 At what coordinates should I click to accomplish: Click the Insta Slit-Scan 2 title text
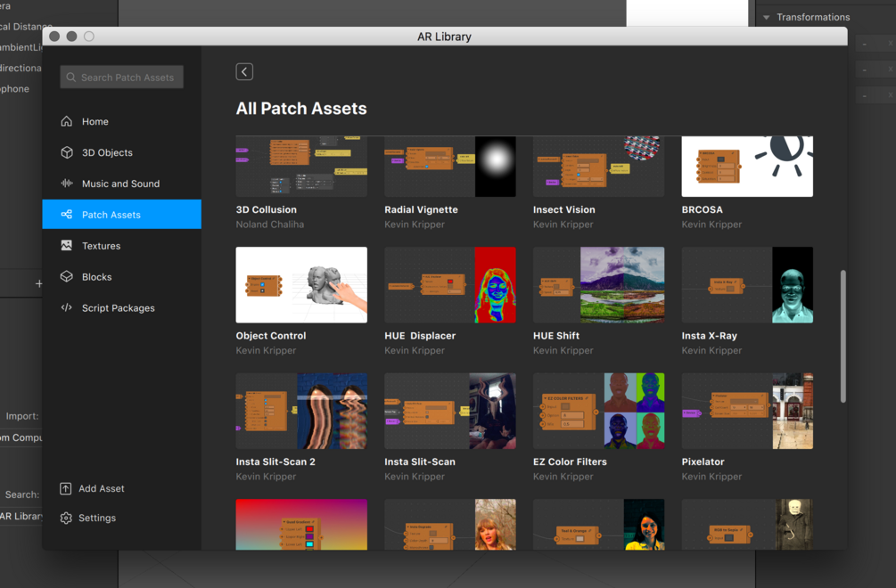click(x=275, y=461)
